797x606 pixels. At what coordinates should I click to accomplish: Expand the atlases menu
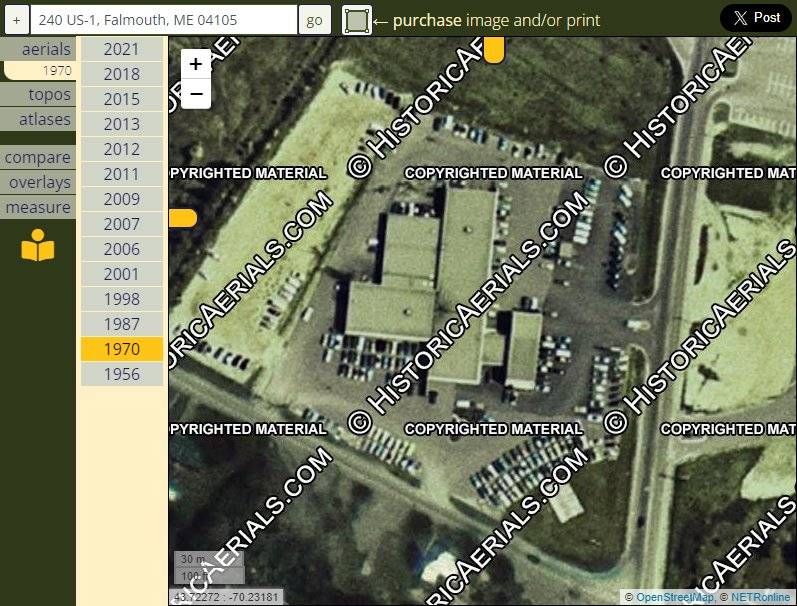40,119
